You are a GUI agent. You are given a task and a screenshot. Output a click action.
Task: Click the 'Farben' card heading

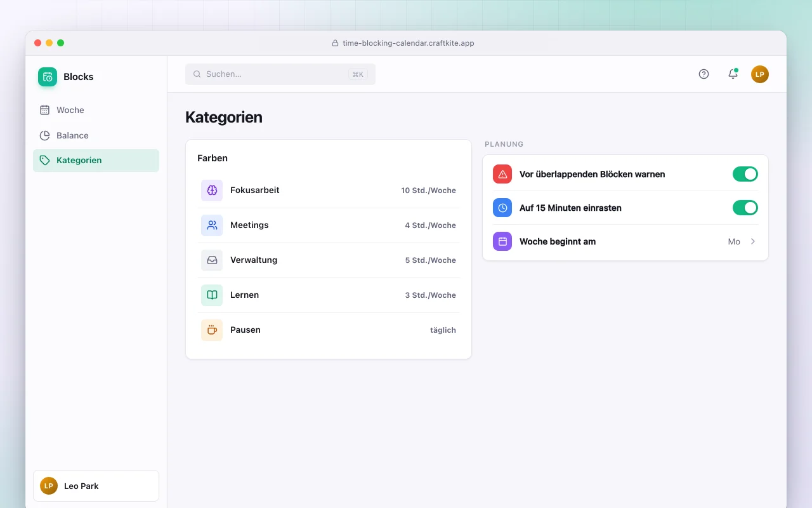(x=213, y=158)
